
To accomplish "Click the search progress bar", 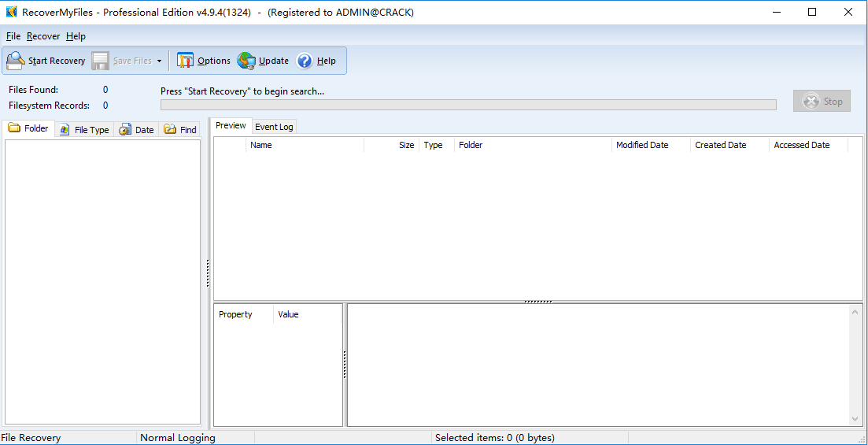I will [468, 105].
